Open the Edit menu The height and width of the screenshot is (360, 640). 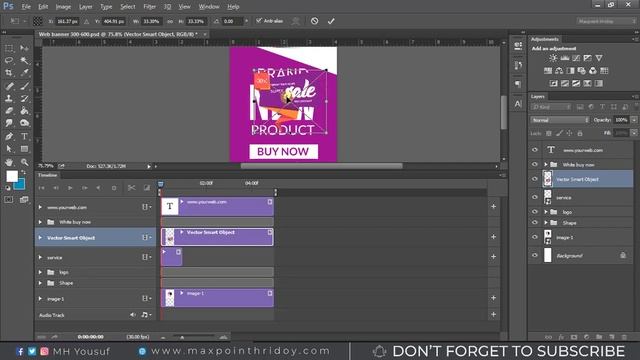(x=43, y=7)
